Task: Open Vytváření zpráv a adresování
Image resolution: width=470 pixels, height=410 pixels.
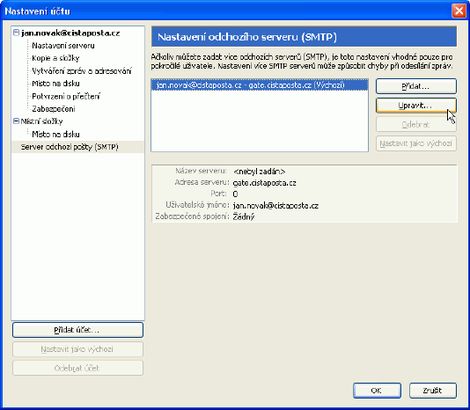Action: [81, 71]
